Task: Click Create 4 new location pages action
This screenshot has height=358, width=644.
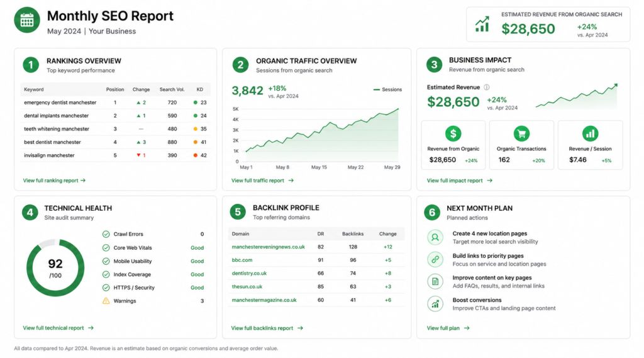Action: pos(489,233)
